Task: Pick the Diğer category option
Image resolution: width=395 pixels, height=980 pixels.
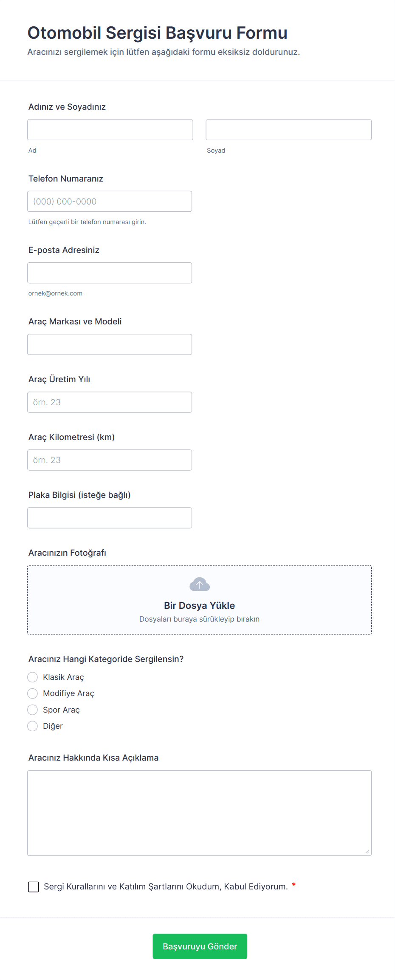Action: [x=33, y=726]
